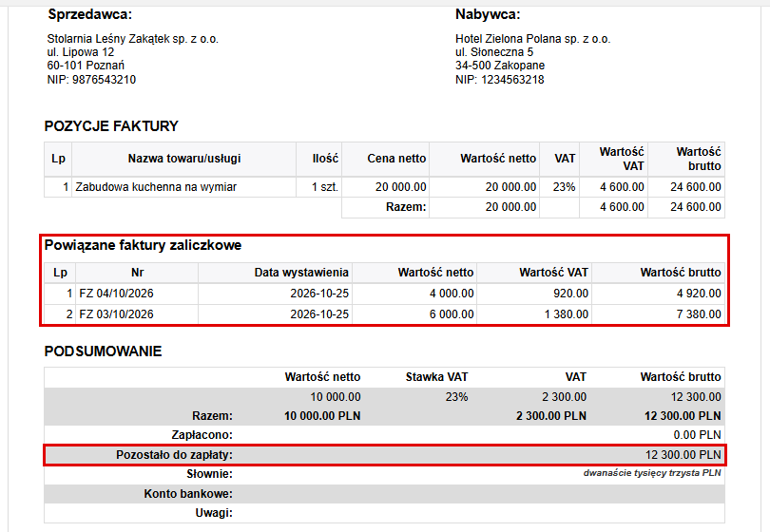Click the seller address ul. Lipowa 12
This screenshot has height=532, width=770.
point(81,52)
